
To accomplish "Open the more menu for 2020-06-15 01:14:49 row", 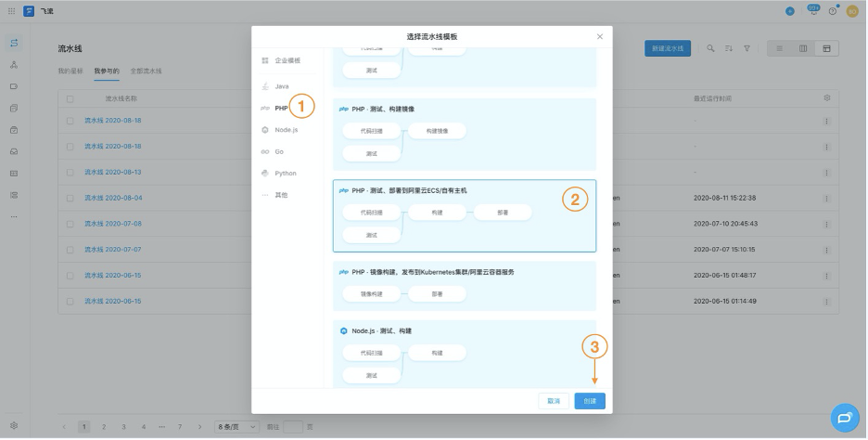I will (827, 302).
